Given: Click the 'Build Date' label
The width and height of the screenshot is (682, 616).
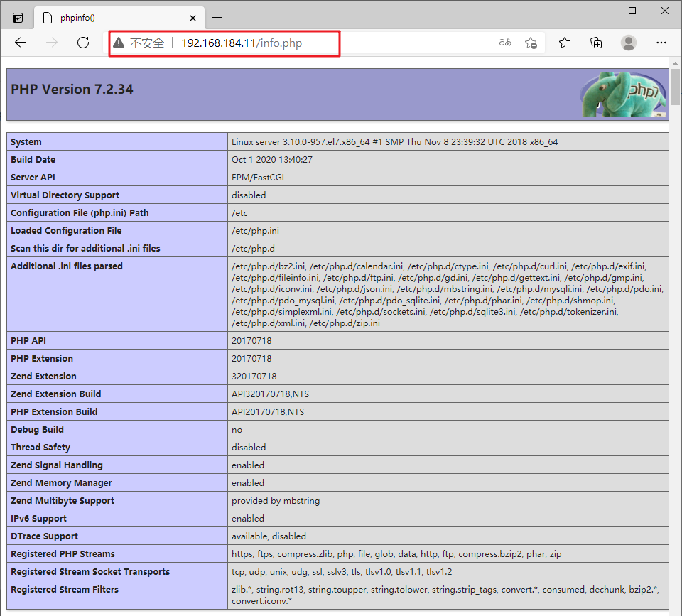Looking at the screenshot, I should (x=33, y=160).
